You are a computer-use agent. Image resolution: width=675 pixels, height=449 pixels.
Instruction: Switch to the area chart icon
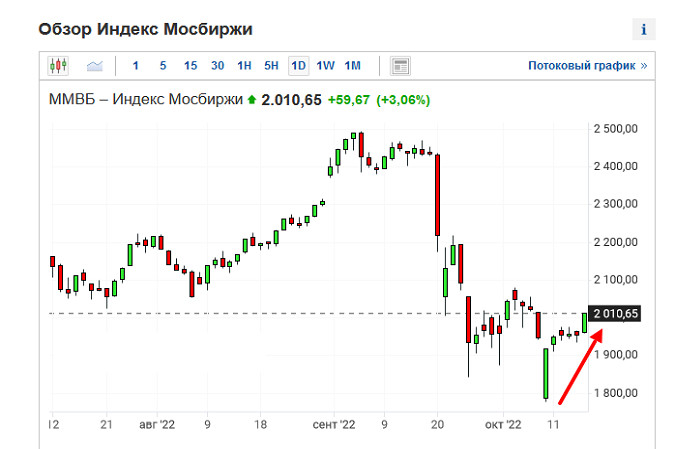[95, 66]
